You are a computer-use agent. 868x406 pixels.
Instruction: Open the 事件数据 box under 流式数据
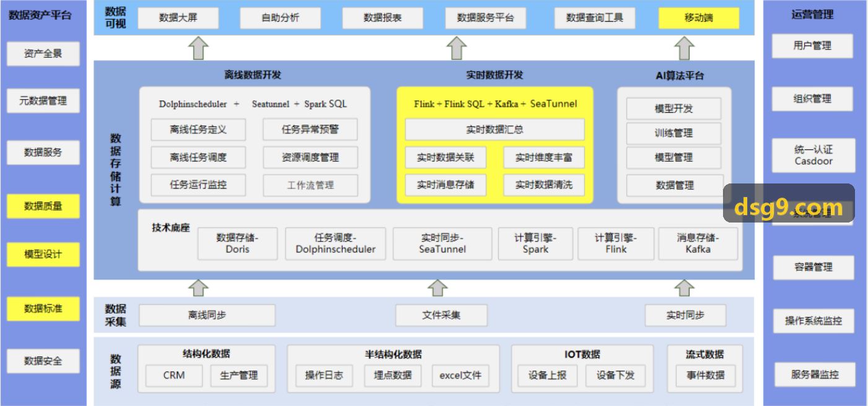706,375
